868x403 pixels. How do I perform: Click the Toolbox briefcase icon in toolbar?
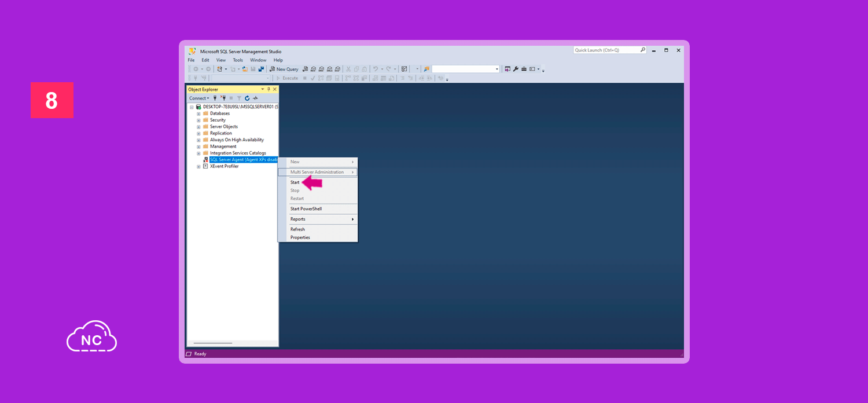(524, 69)
